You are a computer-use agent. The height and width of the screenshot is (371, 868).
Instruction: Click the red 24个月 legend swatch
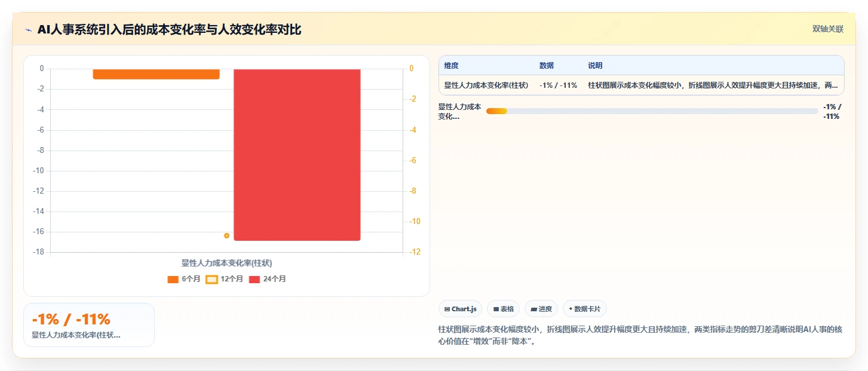click(x=254, y=279)
